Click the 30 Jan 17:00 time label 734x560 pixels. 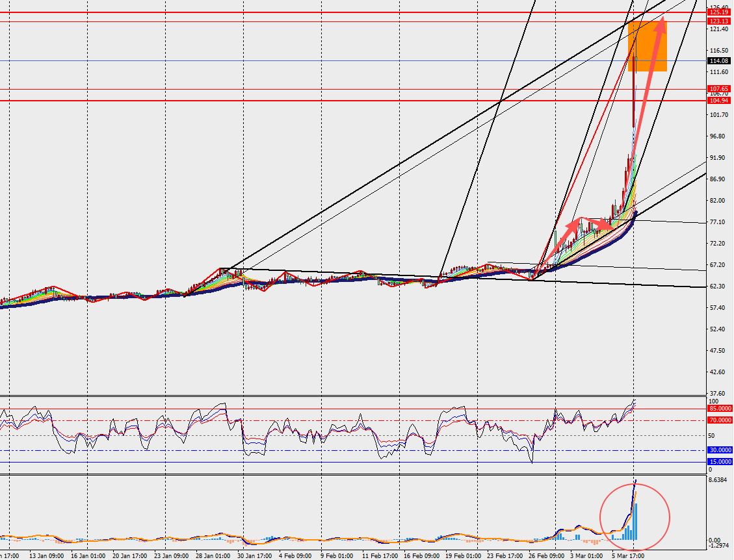click(x=254, y=556)
